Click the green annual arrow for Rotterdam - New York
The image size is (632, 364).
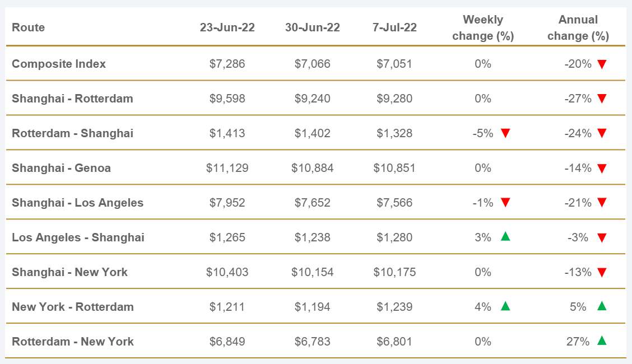click(x=602, y=340)
